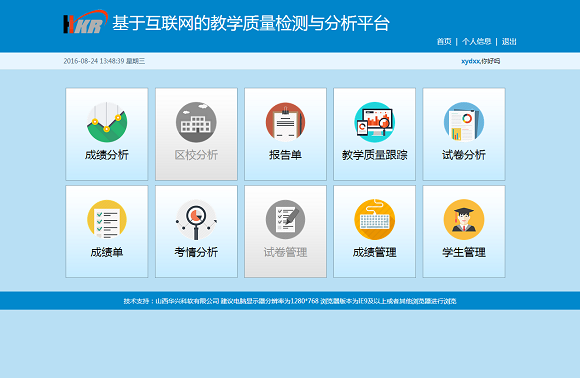The image size is (580, 378).
Task: Click the 试卷管理 tile label
Action: pyautogui.click(x=285, y=252)
